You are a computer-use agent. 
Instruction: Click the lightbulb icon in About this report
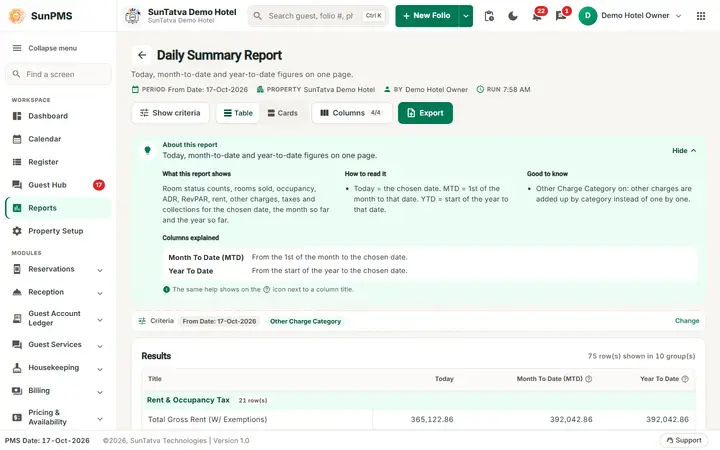[147, 150]
